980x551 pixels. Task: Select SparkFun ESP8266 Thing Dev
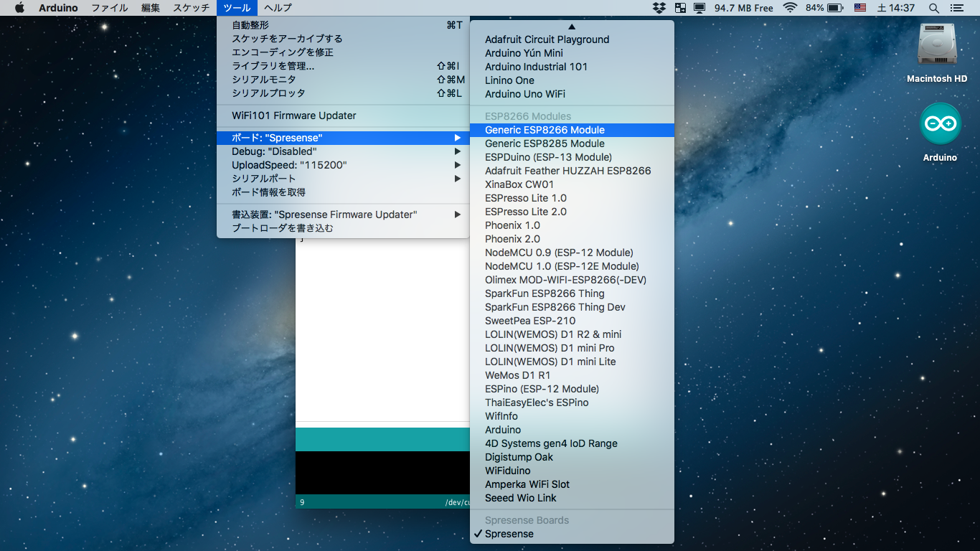(572, 307)
